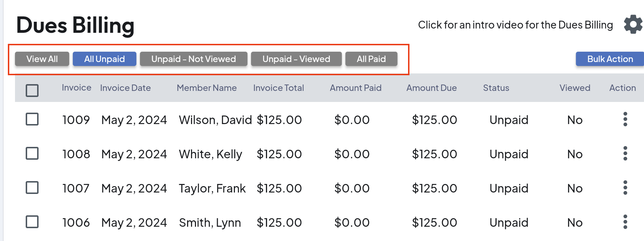
Task: Show the All Unpaid invoices filter
Action: click(104, 59)
